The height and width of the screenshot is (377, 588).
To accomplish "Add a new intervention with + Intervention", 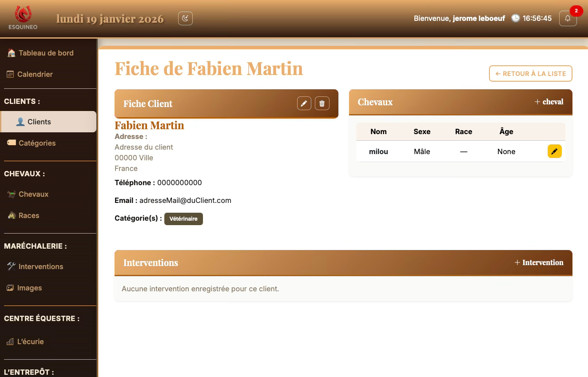I will tap(539, 262).
